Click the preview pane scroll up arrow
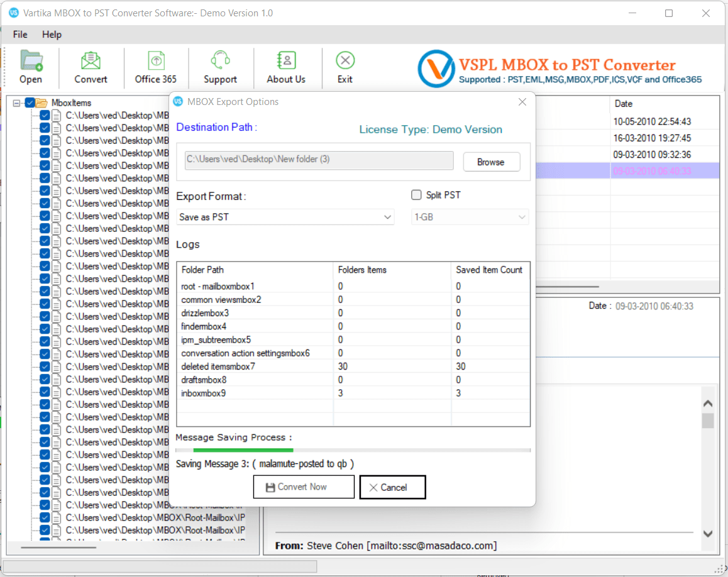 coord(708,404)
